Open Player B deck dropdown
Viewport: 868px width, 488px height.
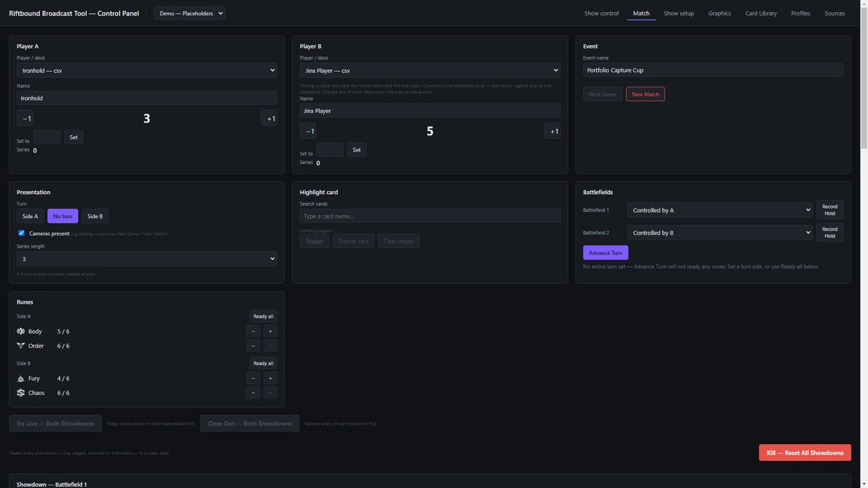[x=430, y=70]
